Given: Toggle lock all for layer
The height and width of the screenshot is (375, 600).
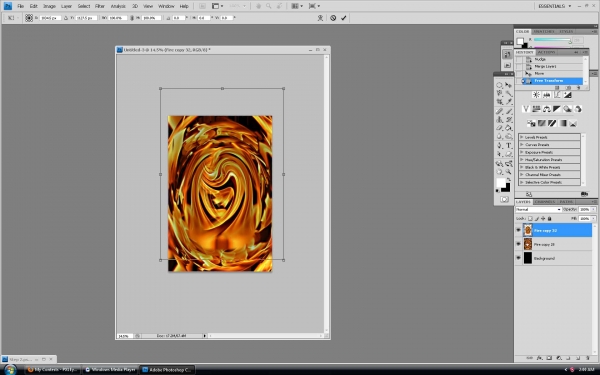Looking at the screenshot, I should tap(549, 218).
